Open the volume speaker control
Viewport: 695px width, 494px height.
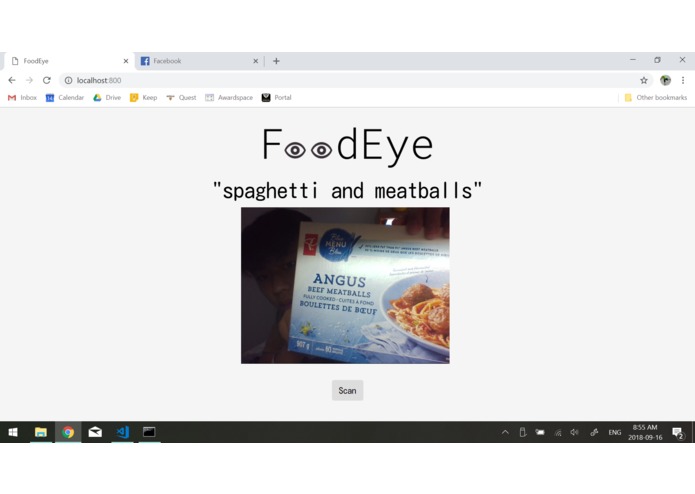[575, 432]
